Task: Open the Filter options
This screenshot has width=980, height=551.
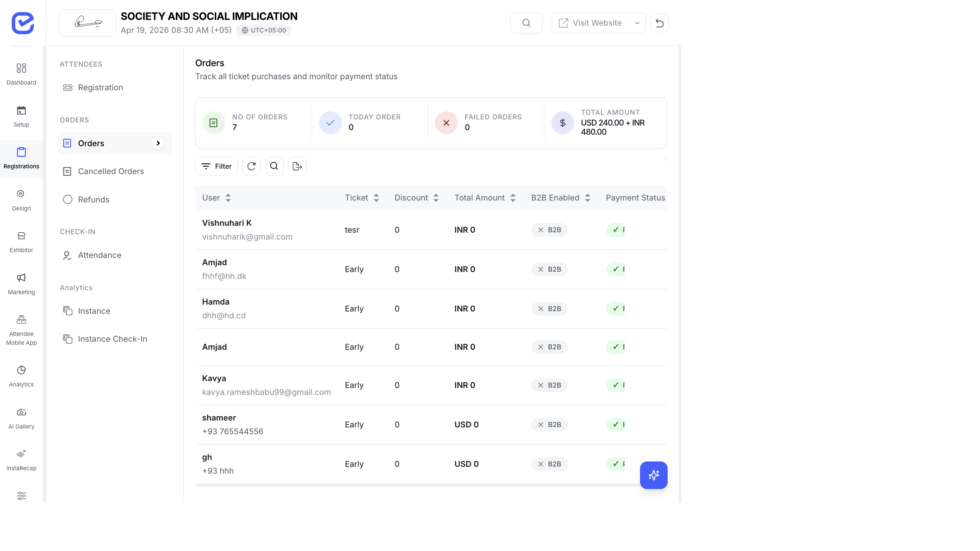Action: tap(216, 166)
